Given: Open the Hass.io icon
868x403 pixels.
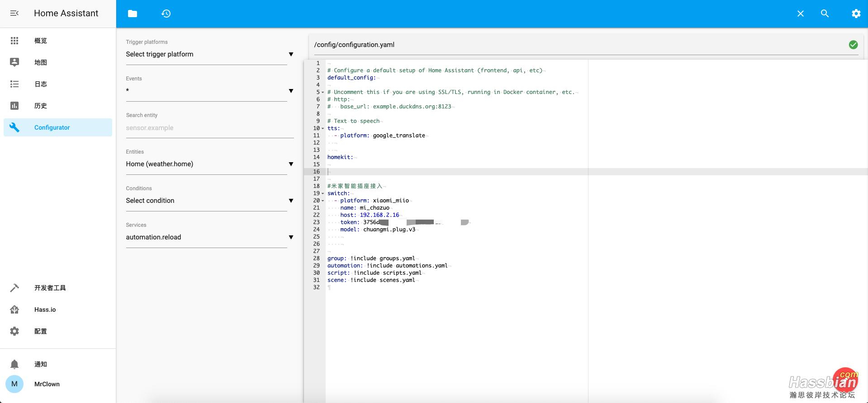Looking at the screenshot, I should (14, 309).
